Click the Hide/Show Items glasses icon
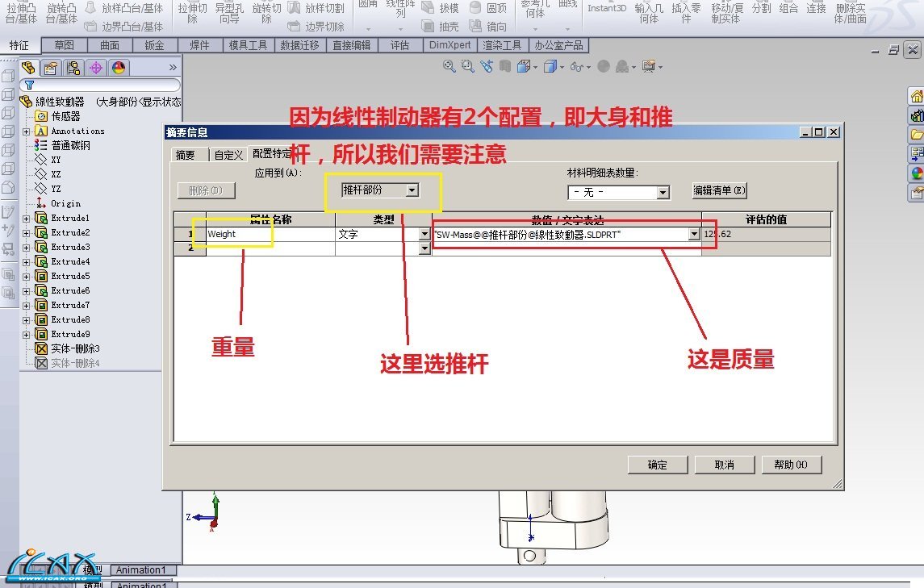Image resolution: width=924 pixels, height=588 pixels. pyautogui.click(x=577, y=67)
